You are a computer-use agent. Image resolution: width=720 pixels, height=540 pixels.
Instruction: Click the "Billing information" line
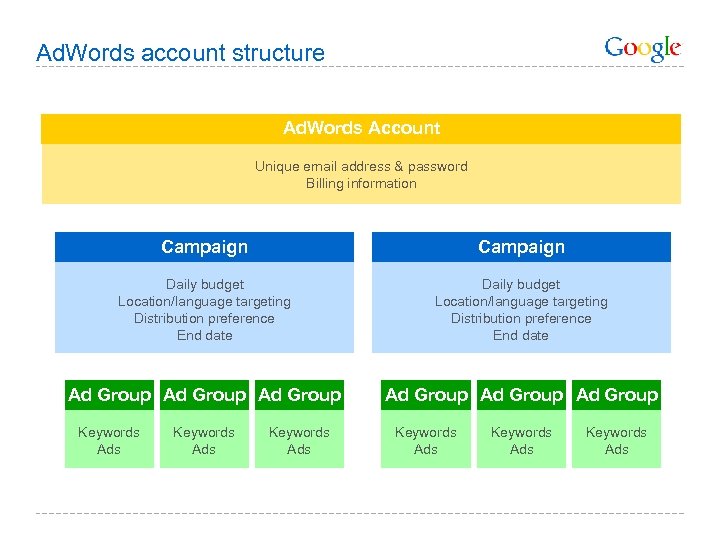(361, 184)
